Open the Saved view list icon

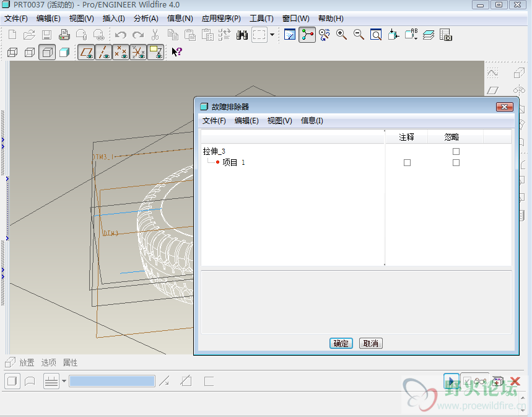[x=411, y=35]
